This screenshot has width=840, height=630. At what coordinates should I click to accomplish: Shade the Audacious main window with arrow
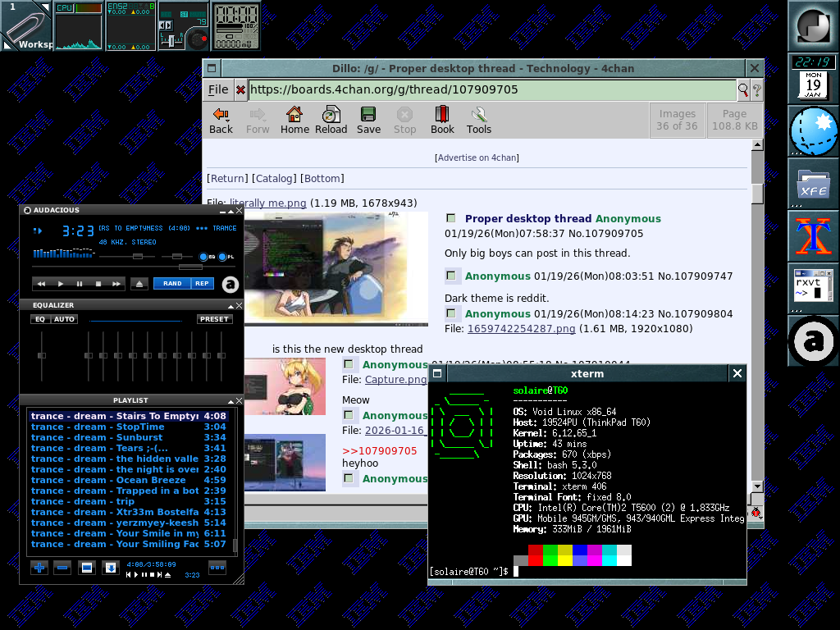[x=231, y=211]
